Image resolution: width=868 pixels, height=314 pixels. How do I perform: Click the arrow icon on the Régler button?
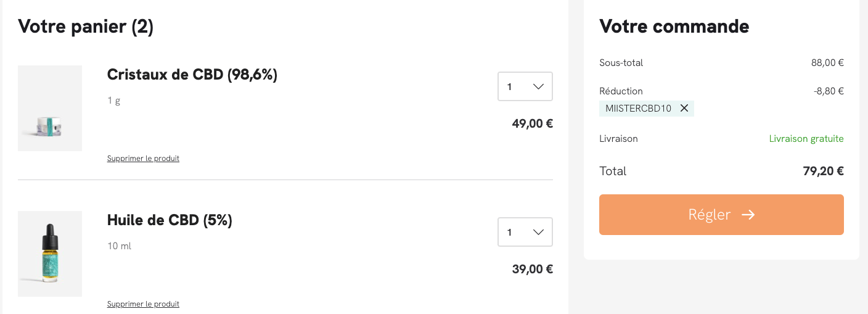(748, 215)
